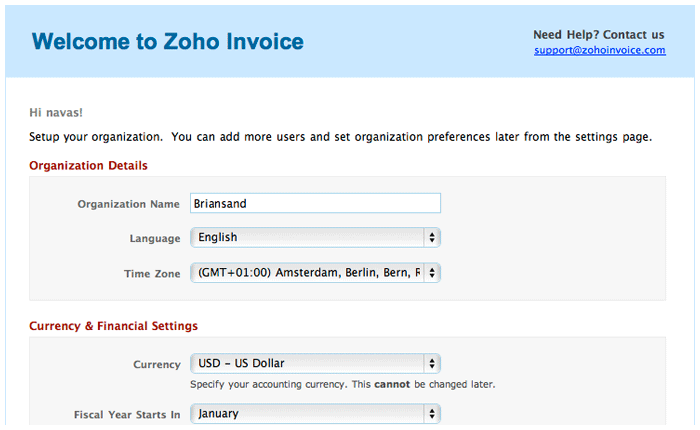Open the Currency dropdown showing USD
Screen dimensions: 700x430
click(x=315, y=363)
